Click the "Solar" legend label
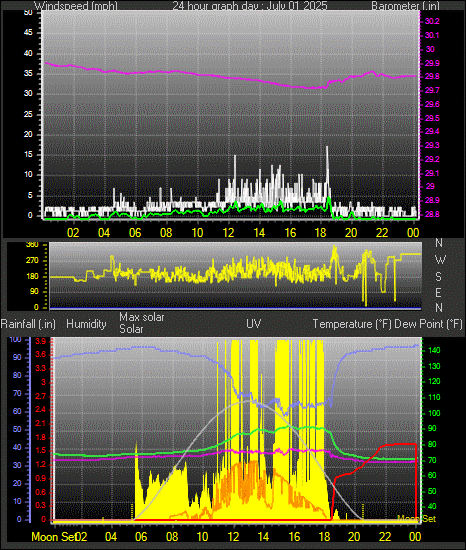 click(131, 329)
